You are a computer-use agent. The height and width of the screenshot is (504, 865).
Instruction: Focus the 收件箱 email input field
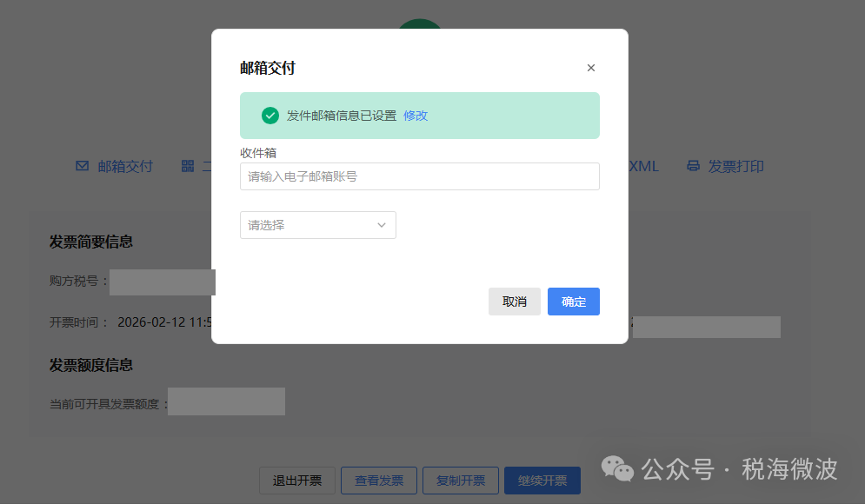pyautogui.click(x=419, y=176)
